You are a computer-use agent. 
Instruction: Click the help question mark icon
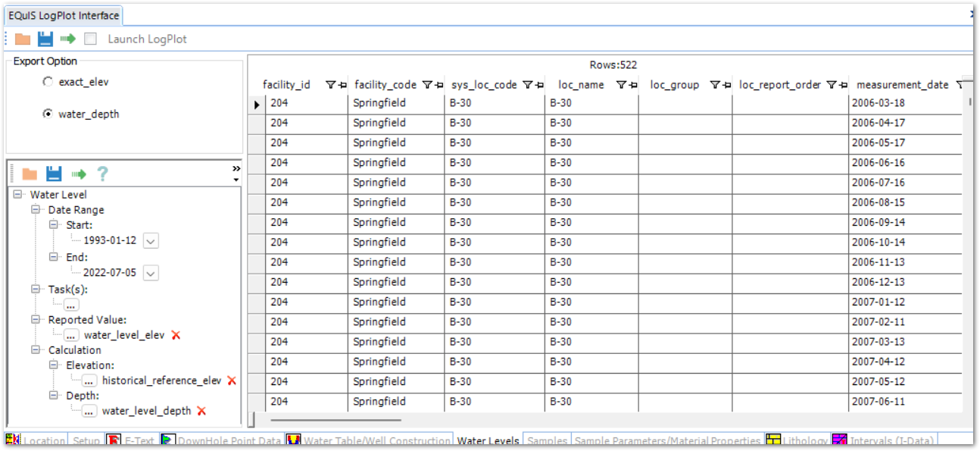pos(102,174)
